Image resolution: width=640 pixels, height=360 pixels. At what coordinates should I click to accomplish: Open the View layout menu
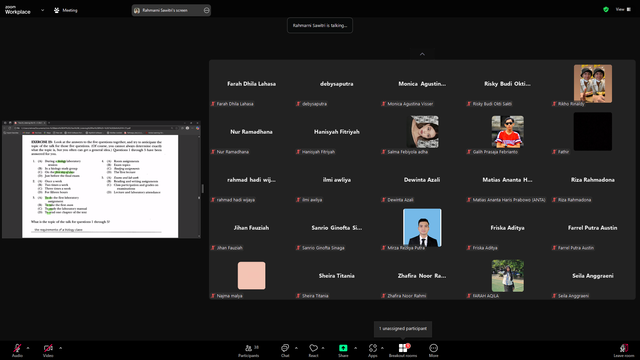623,9
